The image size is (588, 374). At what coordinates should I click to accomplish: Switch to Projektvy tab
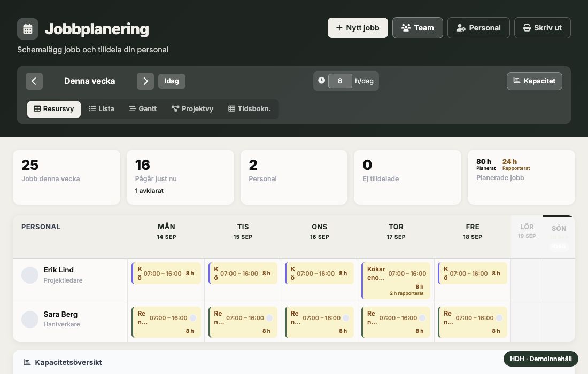(x=192, y=108)
